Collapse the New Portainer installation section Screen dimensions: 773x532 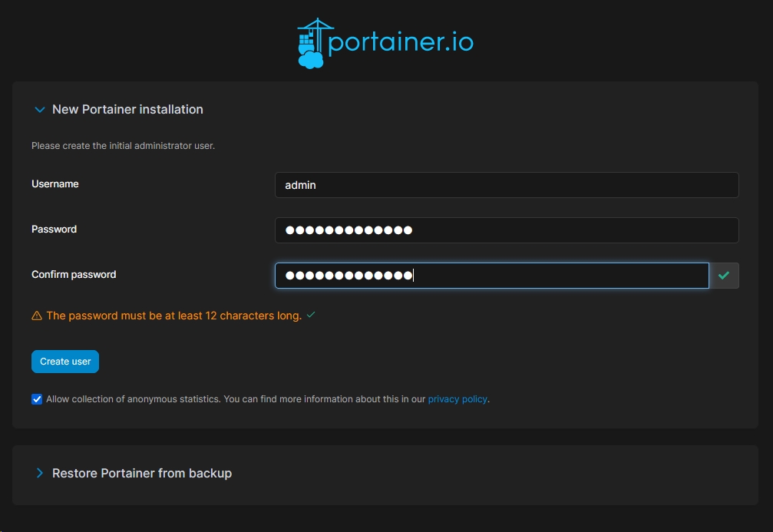39,110
